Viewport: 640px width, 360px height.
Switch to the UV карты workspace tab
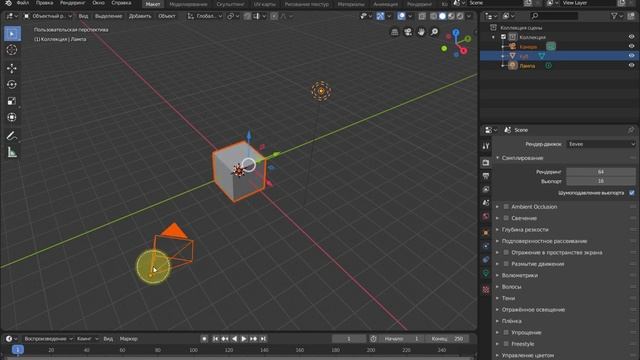click(264, 4)
